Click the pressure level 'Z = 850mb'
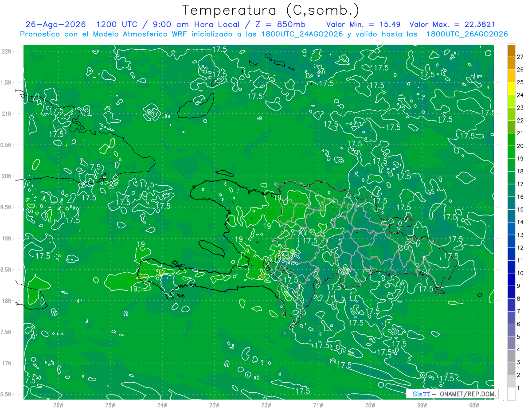This screenshot has height=411, width=532. pos(280,24)
